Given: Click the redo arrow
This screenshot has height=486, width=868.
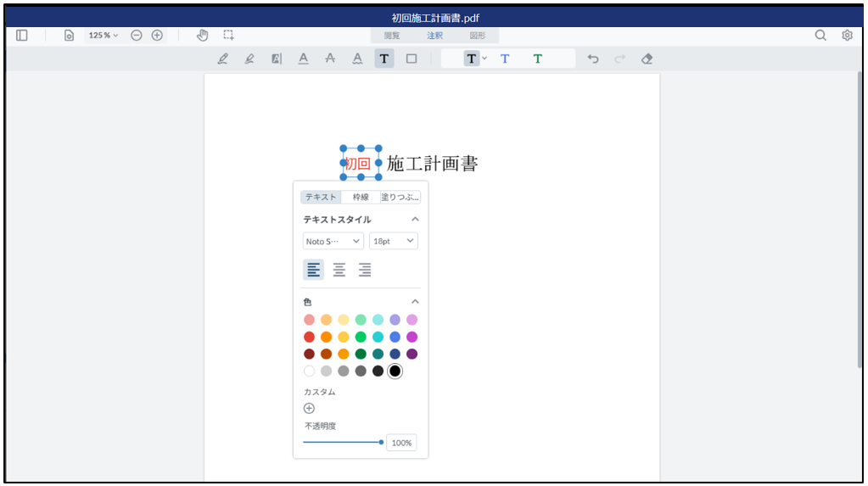Looking at the screenshot, I should tap(620, 59).
